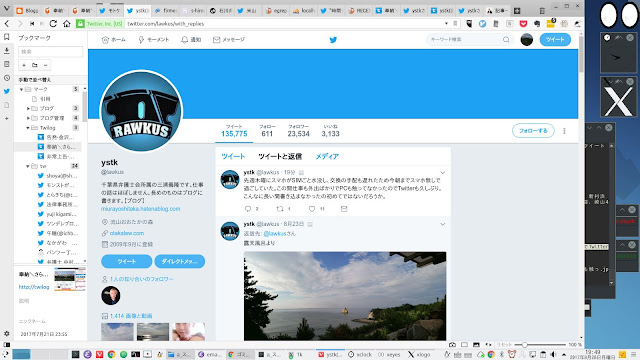
Task: Open the Vivaldi main menu logo
Action: click(x=7, y=9)
